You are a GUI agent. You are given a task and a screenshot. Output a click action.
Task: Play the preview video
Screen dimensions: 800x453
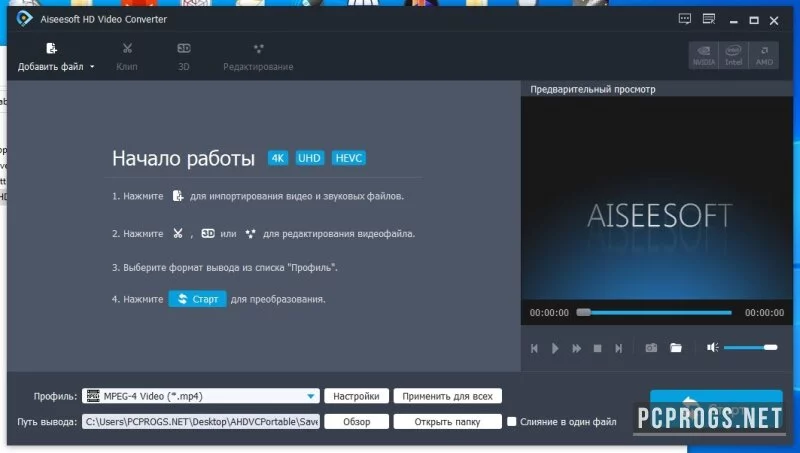click(x=555, y=348)
